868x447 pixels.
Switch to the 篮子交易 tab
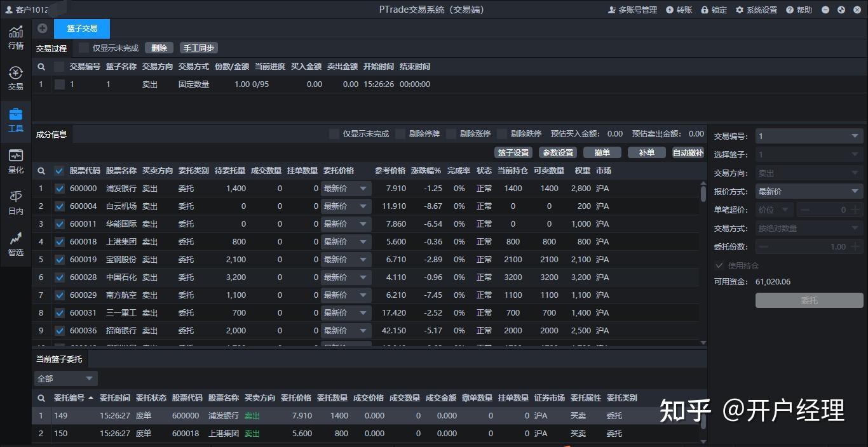[x=81, y=29]
